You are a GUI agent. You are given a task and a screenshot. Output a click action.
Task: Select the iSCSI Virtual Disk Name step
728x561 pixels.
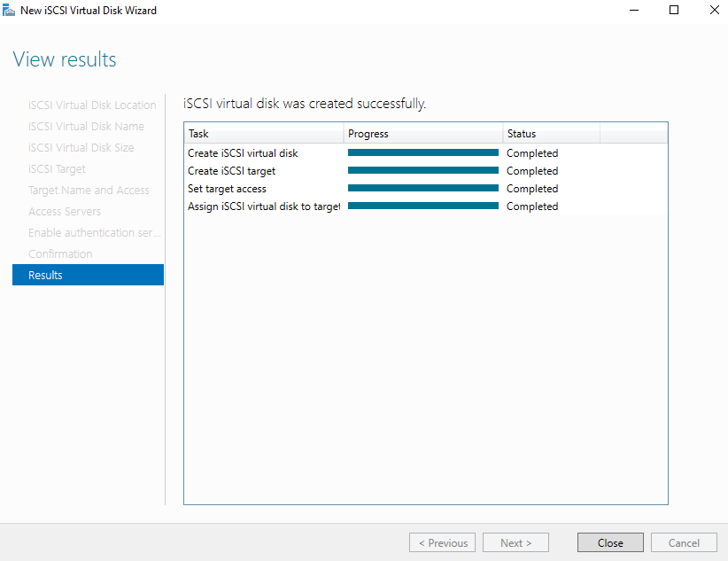[88, 127]
